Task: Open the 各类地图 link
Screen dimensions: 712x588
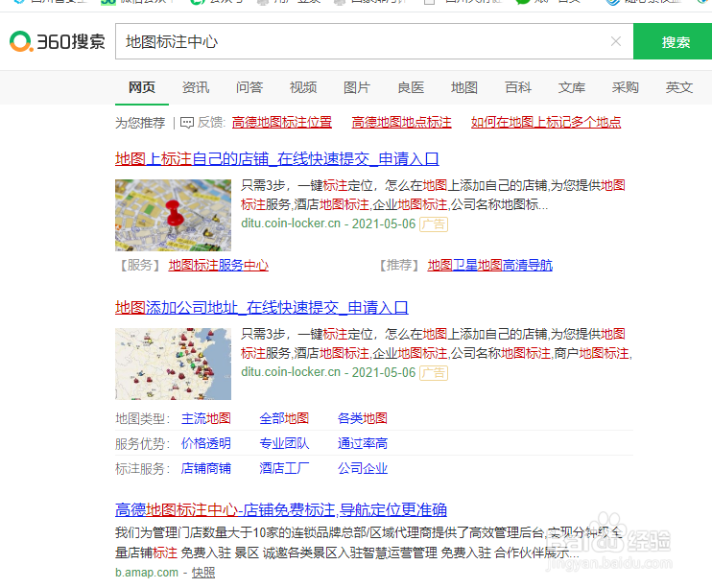Action: (363, 418)
